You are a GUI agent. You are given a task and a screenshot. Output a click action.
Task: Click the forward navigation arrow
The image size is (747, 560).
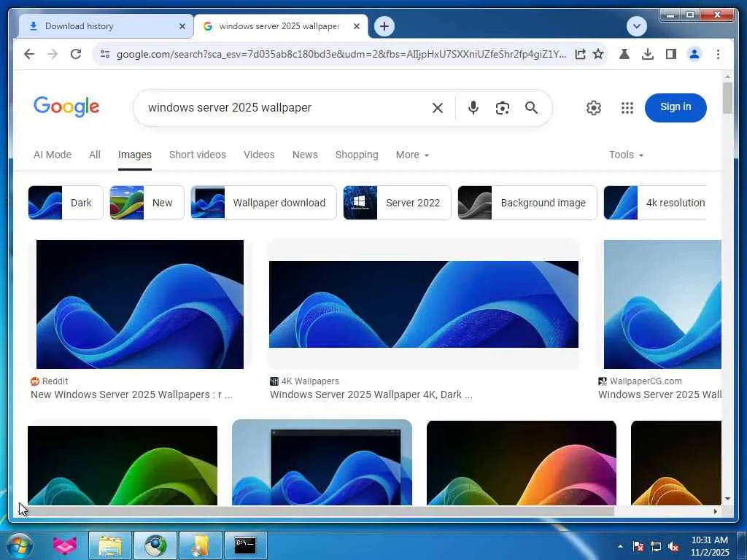click(x=53, y=54)
